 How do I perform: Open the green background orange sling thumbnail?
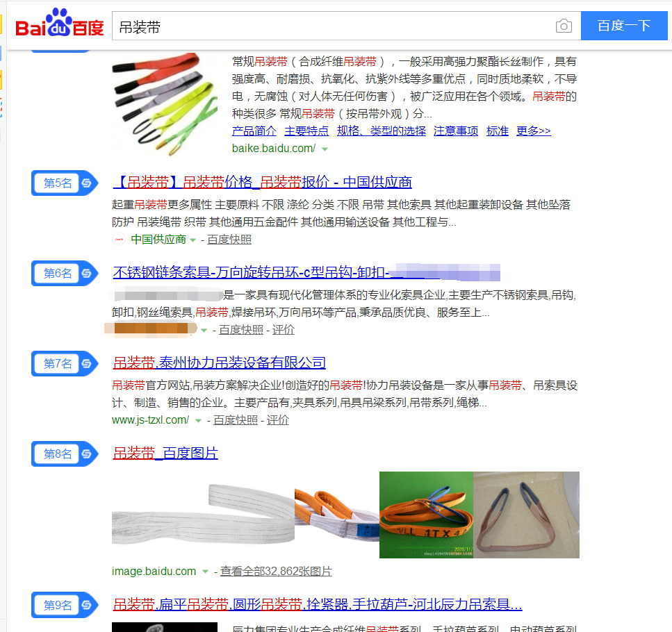[426, 515]
